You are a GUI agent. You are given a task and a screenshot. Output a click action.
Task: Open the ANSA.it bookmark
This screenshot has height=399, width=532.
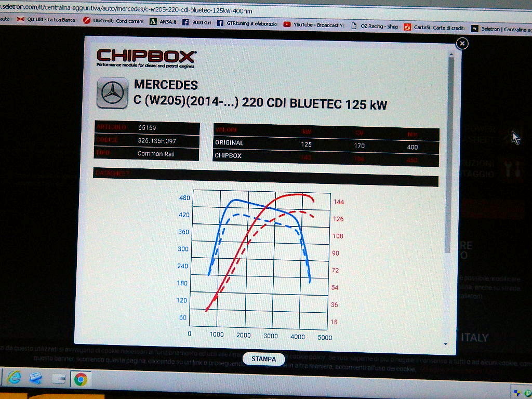click(163, 22)
